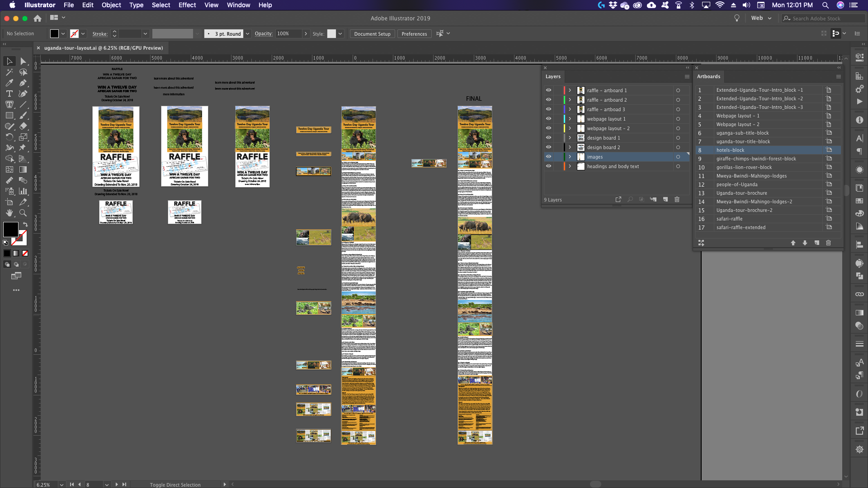Open the Artboards panel delete artboard trash icon
Image resolution: width=868 pixels, height=488 pixels.
pos(829,243)
